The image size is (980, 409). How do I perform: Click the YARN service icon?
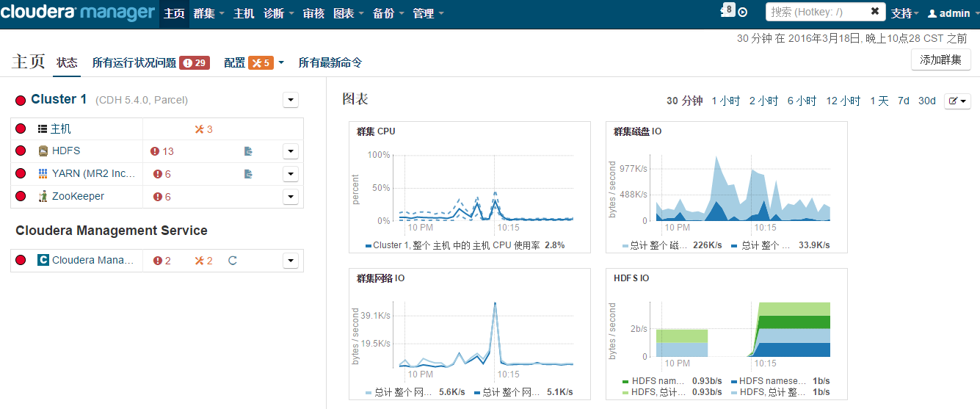(x=43, y=174)
